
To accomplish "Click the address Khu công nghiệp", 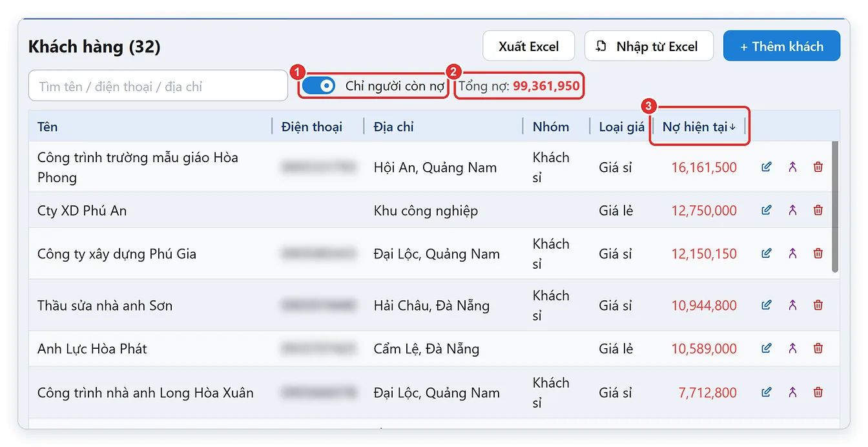I will point(426,211).
